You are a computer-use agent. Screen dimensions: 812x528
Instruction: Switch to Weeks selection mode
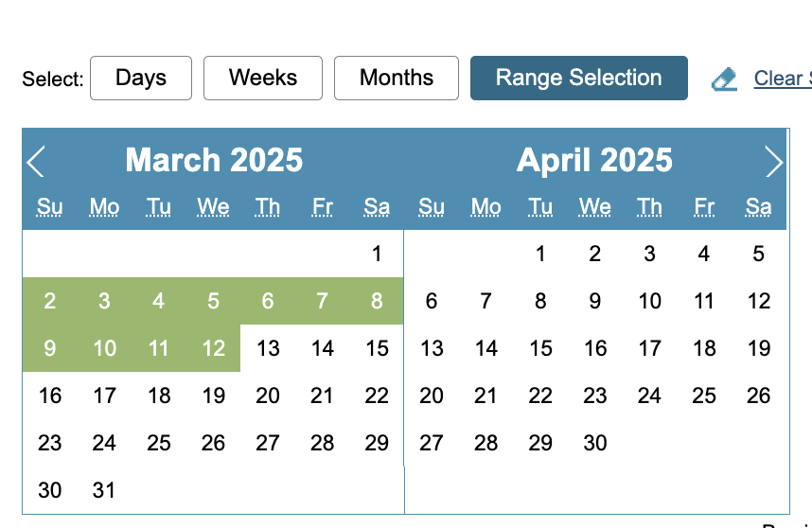point(263,78)
